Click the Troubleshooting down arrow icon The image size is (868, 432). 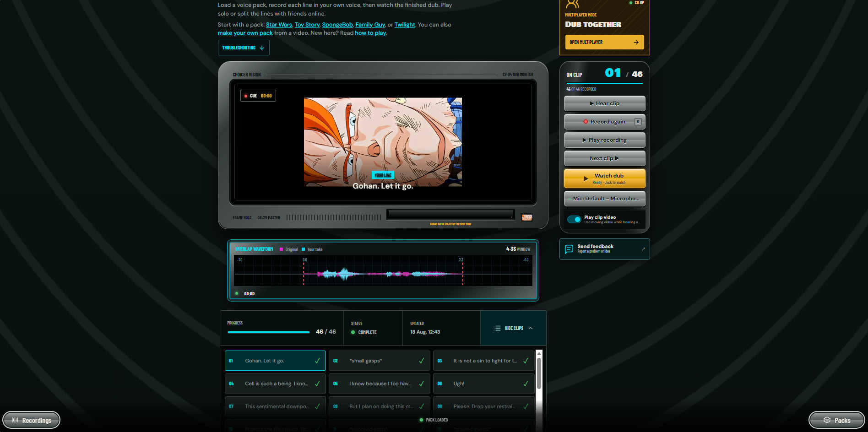(262, 48)
